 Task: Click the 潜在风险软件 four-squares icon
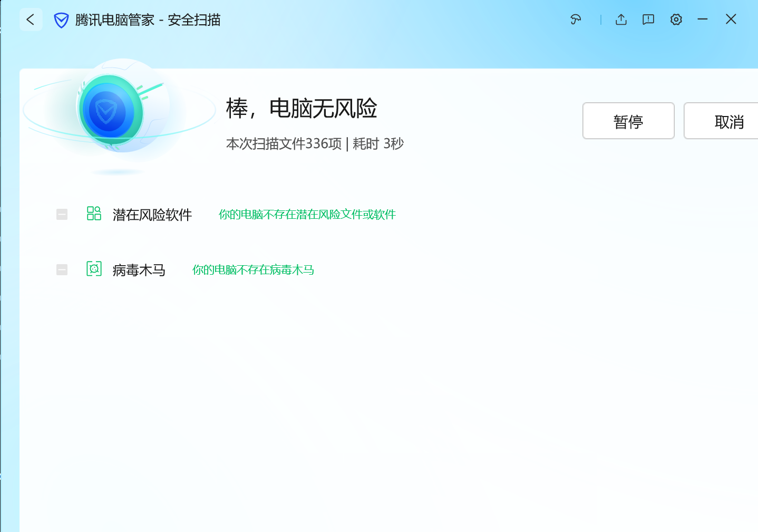(94, 214)
